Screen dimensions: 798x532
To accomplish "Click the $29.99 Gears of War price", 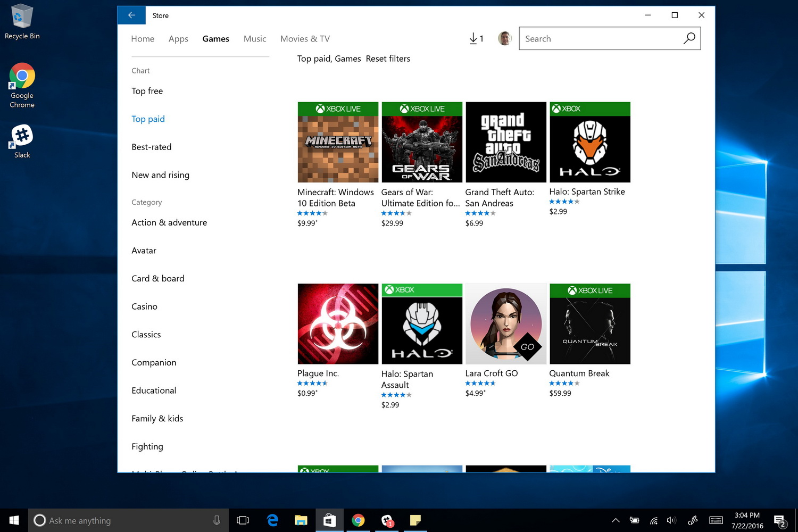I will [x=392, y=223].
